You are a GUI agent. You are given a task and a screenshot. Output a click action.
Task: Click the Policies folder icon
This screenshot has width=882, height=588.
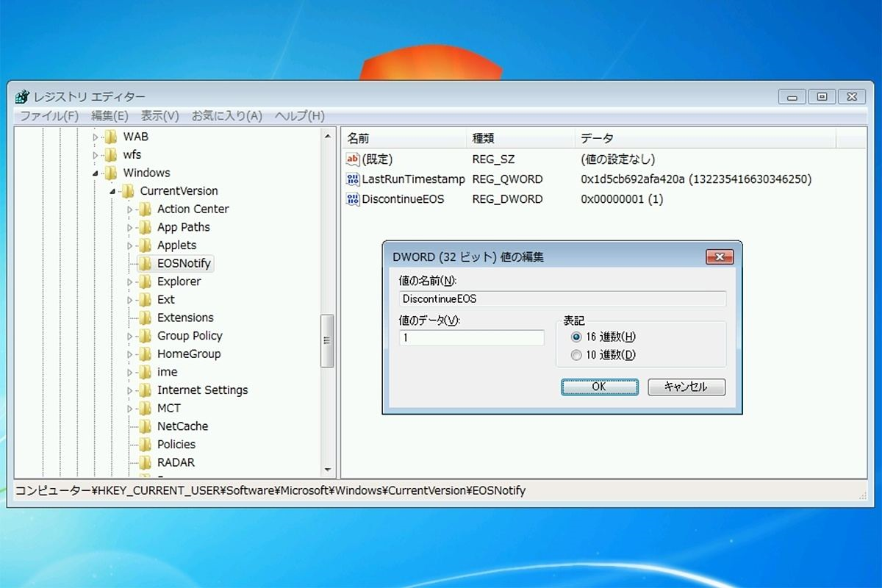click(145, 444)
